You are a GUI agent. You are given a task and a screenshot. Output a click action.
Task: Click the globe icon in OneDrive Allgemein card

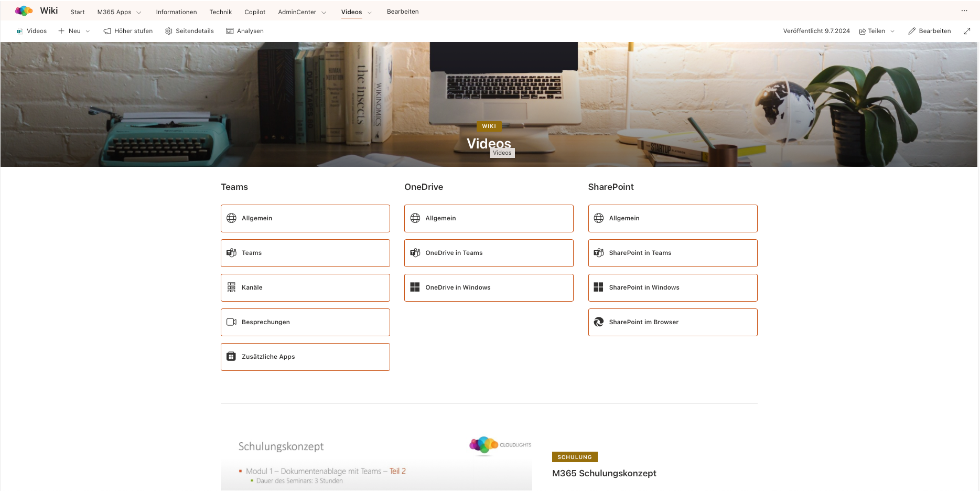click(415, 218)
